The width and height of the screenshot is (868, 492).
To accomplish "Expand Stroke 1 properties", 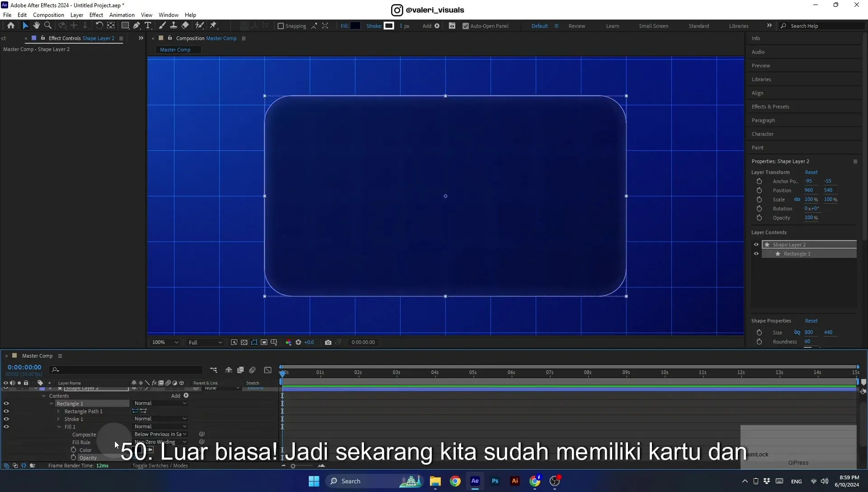I will pos(58,419).
